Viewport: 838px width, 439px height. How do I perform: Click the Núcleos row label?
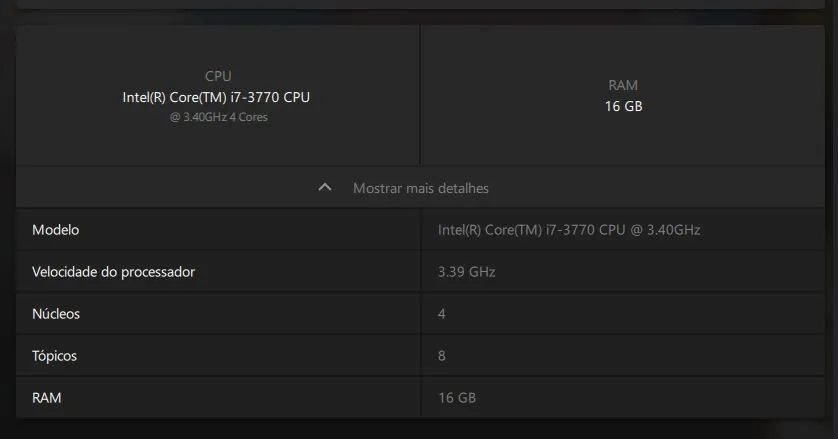click(56, 314)
